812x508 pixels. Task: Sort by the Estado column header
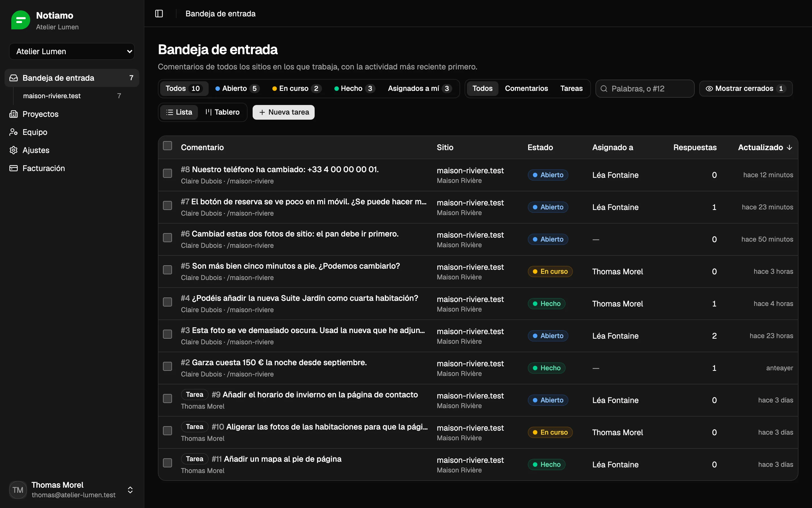click(540, 148)
